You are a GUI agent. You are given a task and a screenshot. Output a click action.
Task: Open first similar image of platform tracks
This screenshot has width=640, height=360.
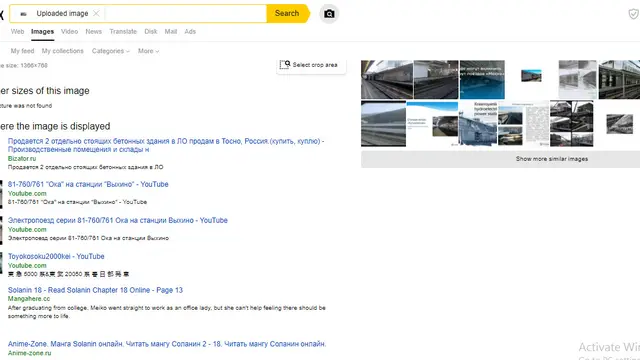coord(387,80)
